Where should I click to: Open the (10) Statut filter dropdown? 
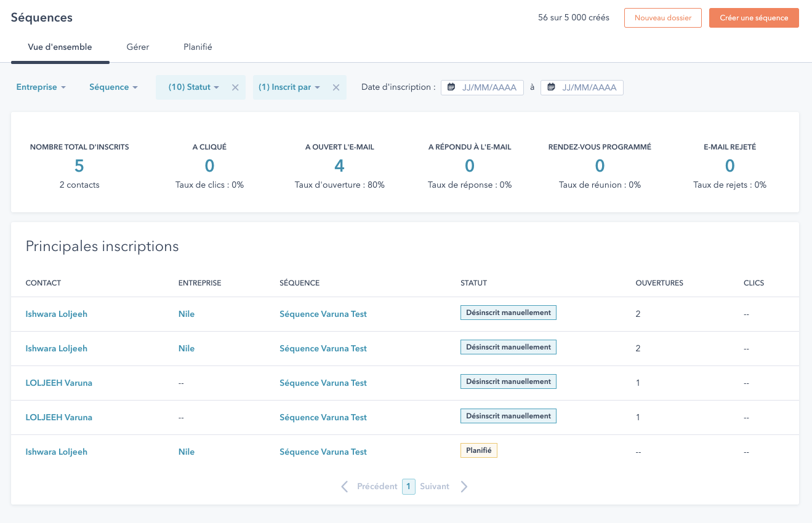tap(193, 87)
